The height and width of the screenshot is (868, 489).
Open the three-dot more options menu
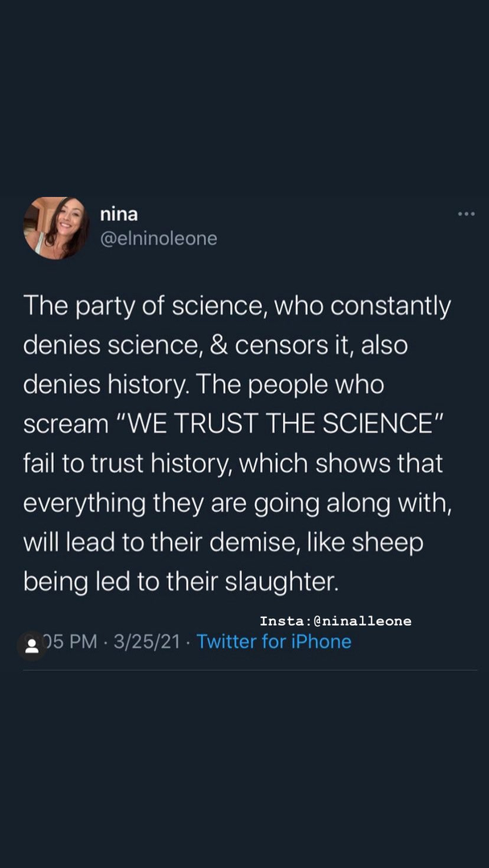[466, 214]
